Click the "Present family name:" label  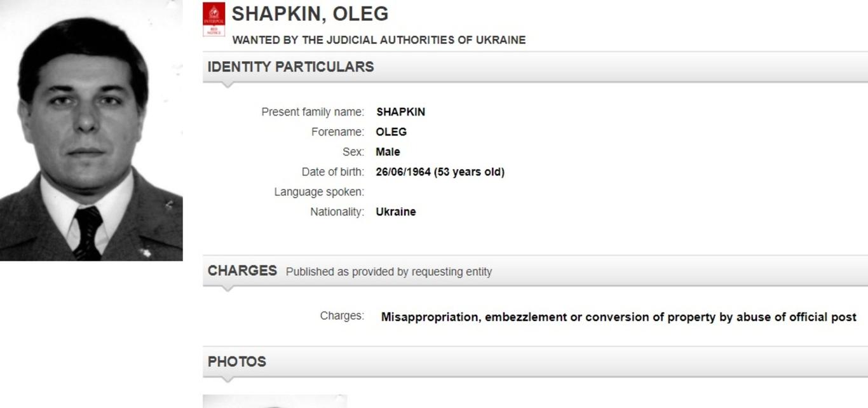[x=313, y=112]
